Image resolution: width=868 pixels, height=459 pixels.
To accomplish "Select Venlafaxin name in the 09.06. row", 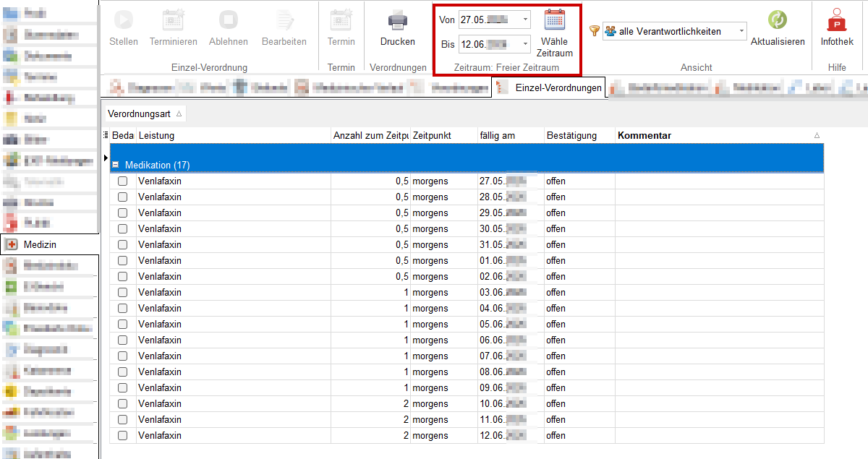I will point(160,388).
